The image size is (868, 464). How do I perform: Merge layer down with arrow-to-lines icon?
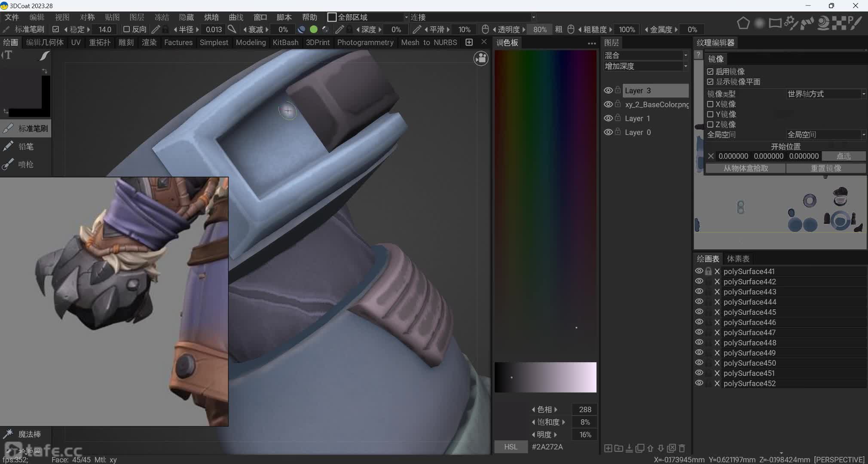coord(629,449)
